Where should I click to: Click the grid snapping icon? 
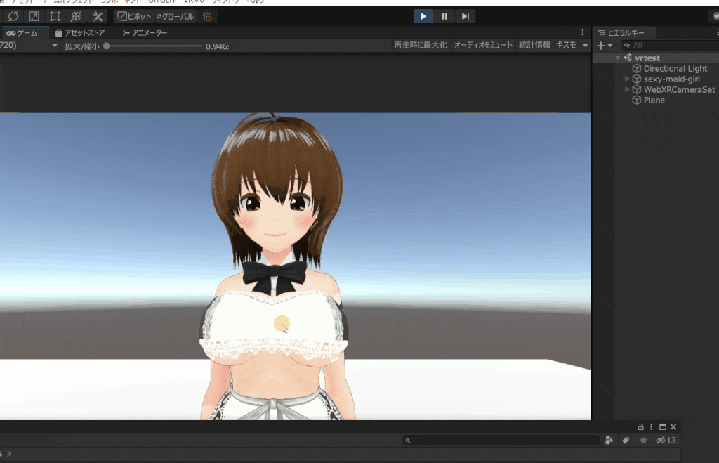(207, 16)
